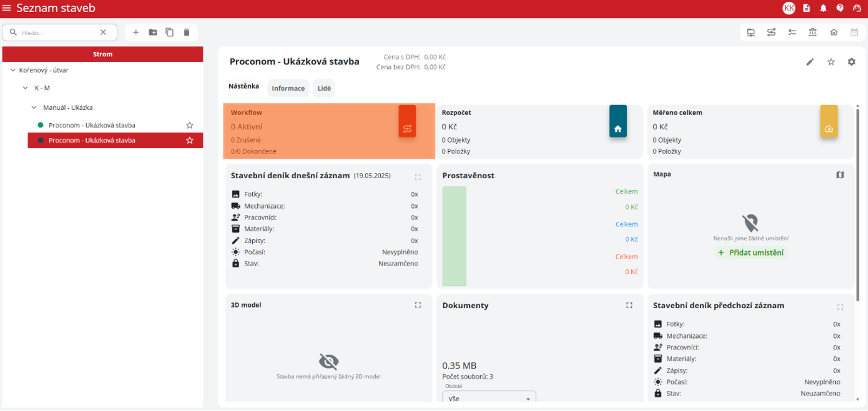Click the map icon in Mapa card
Viewport: 868px width, 411px height.
[840, 175]
